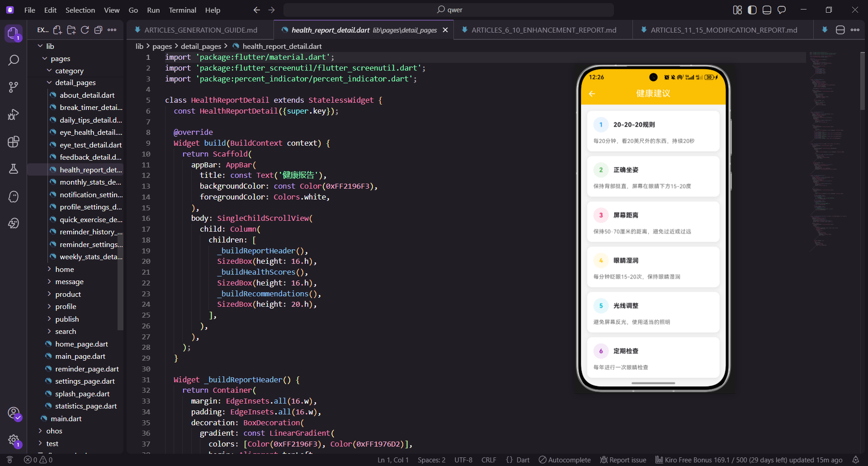Split the editor using toolbar icon
868x466 pixels.
pos(840,30)
